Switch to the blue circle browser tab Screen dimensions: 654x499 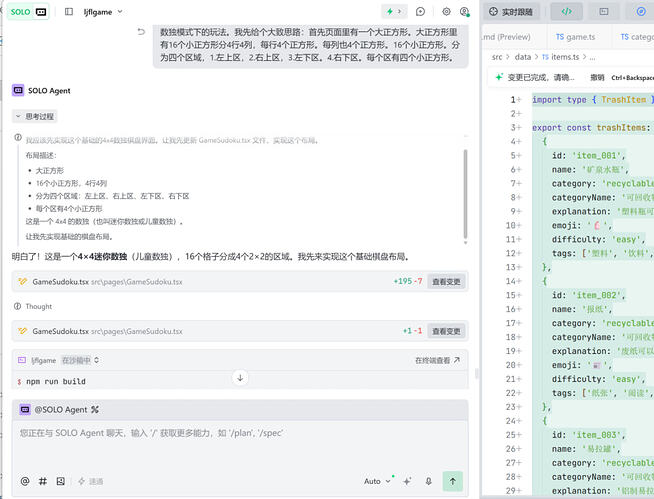point(641,12)
